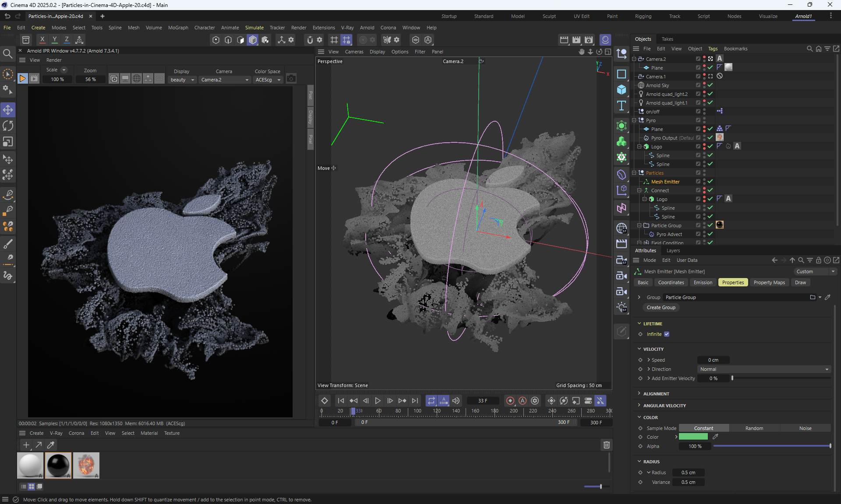
Task: Click the Record Active Objects keyframe icon
Action: (x=510, y=401)
